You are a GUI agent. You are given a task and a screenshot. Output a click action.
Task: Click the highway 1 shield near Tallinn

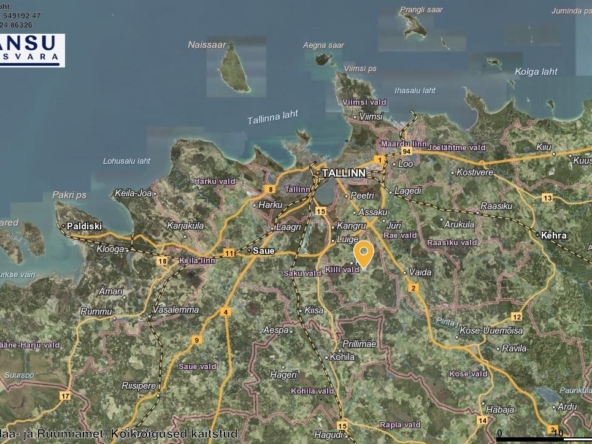[x=380, y=160]
